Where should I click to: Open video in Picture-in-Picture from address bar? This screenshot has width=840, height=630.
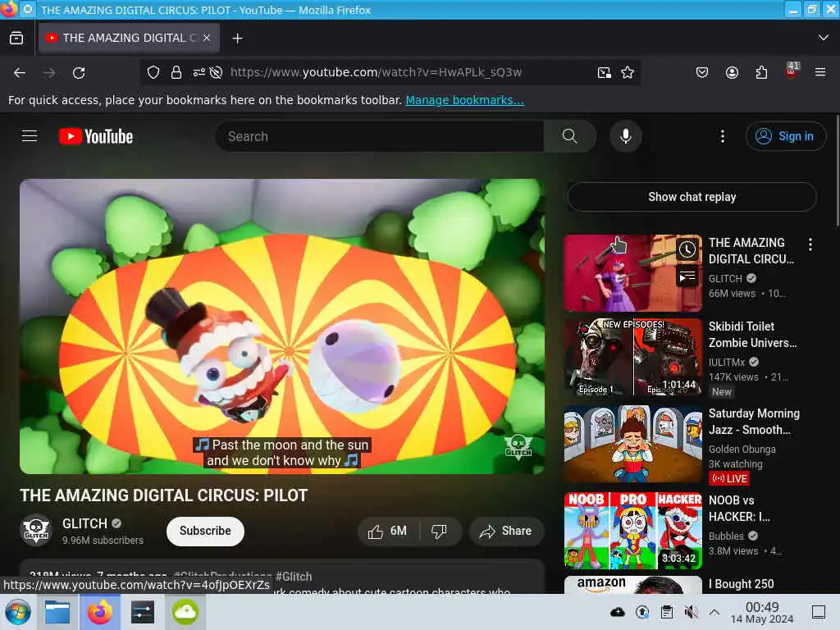605,72
